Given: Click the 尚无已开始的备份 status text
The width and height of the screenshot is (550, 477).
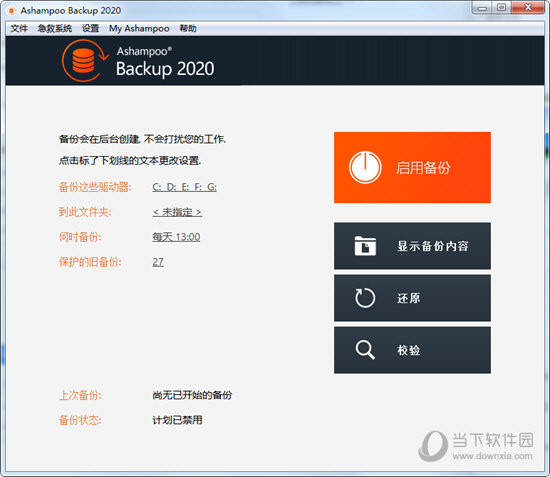Looking at the screenshot, I should pos(192,395).
